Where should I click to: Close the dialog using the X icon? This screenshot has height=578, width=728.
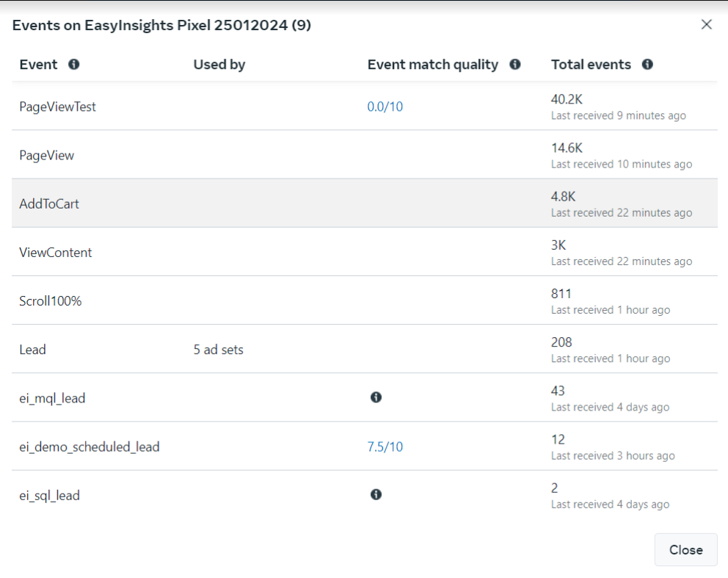[x=706, y=25]
